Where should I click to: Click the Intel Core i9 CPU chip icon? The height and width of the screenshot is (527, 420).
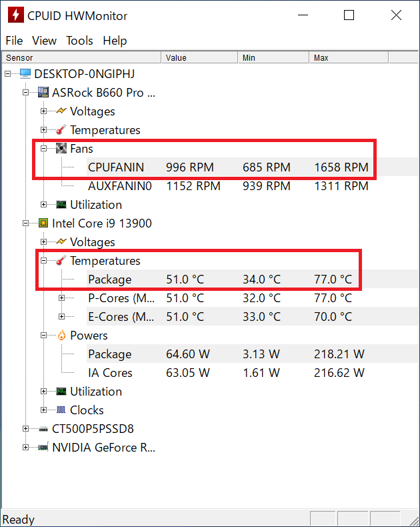pyautogui.click(x=43, y=223)
